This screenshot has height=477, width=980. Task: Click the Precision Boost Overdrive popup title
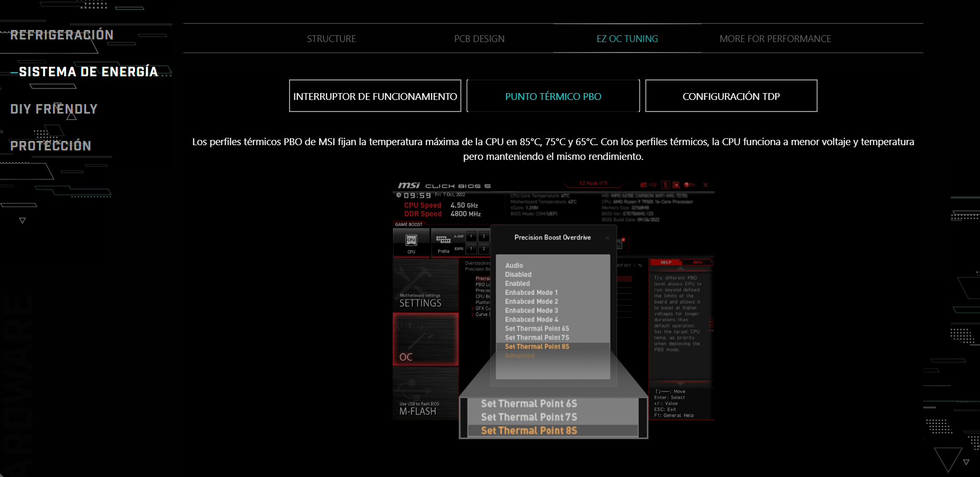click(x=552, y=238)
